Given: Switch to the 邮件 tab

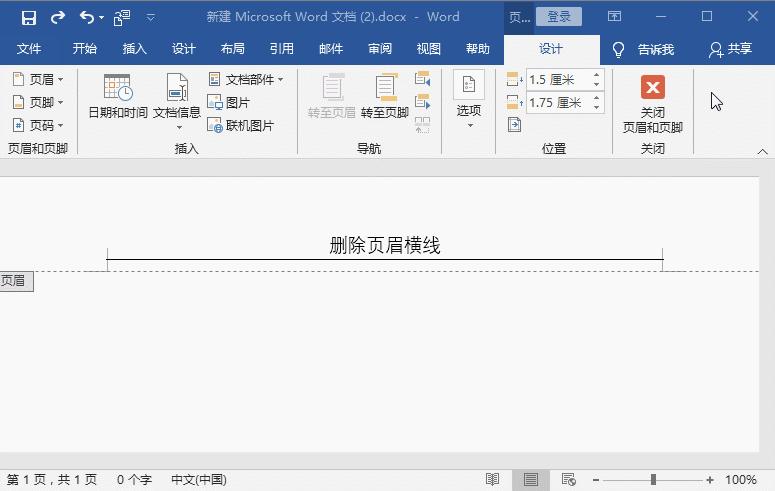Looking at the screenshot, I should pyautogui.click(x=331, y=48).
